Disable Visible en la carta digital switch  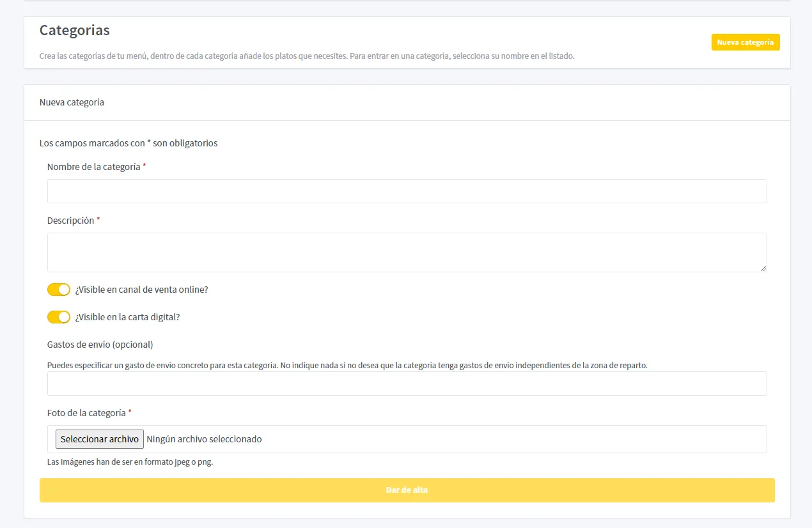59,317
